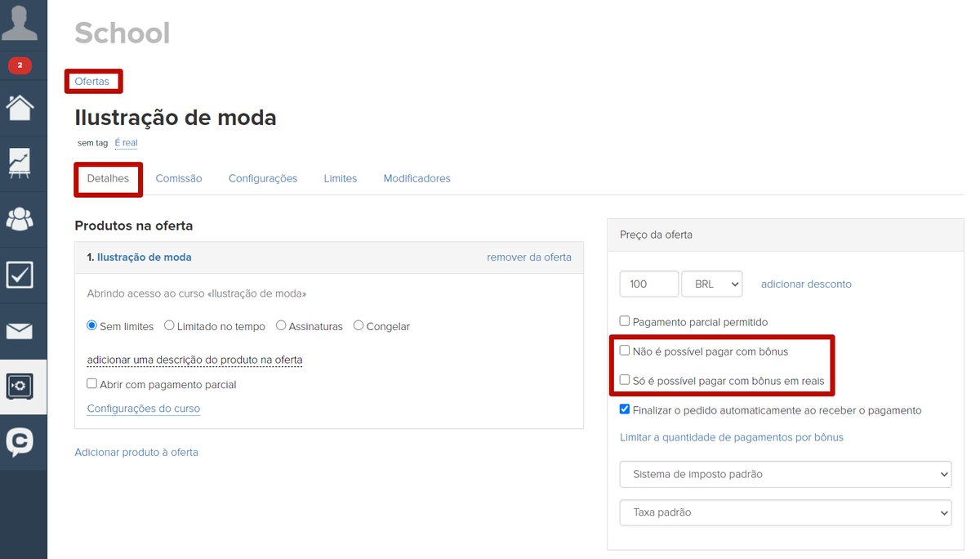Go back via Ofertas breadcrumb link

(x=91, y=81)
